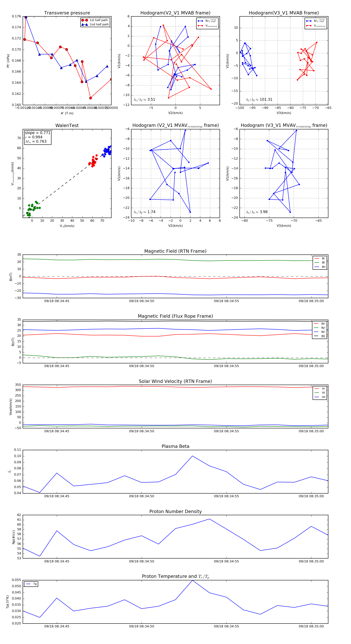Click the 'Magnetic Field (Flux Rope Frame)' title
This screenshot has height=644, width=351.
[175, 316]
